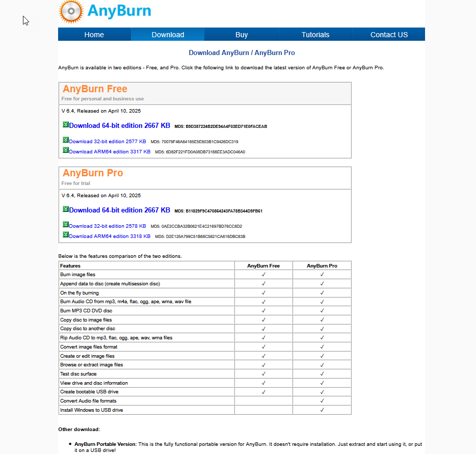476x454 pixels.
Task: Click the 'Free for trial' subtitle
Action: coord(75,183)
